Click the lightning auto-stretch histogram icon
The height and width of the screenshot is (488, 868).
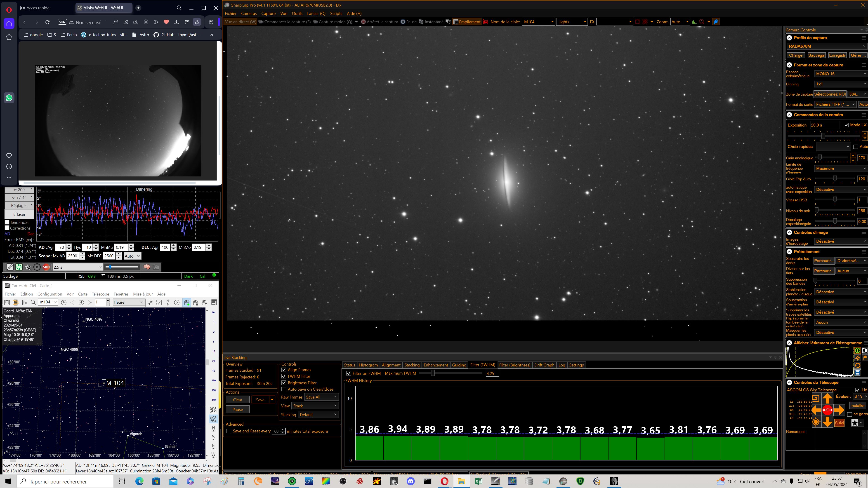(858, 358)
